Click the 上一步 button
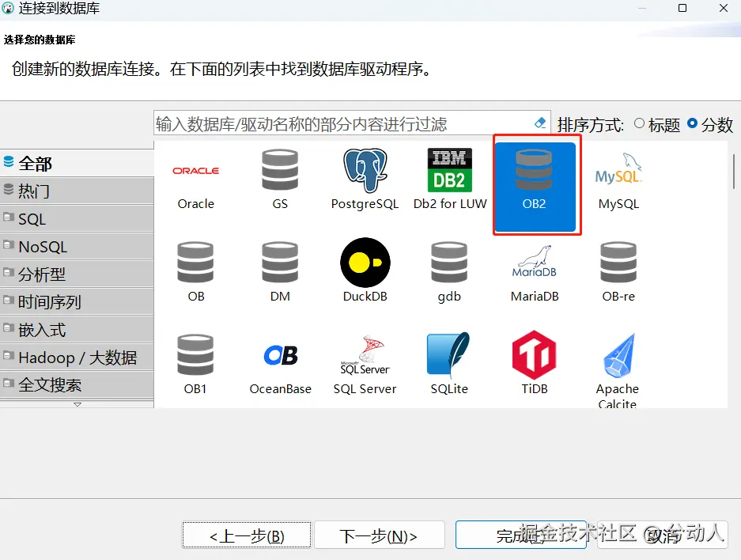Image resolution: width=741 pixels, height=560 pixels. (x=246, y=535)
